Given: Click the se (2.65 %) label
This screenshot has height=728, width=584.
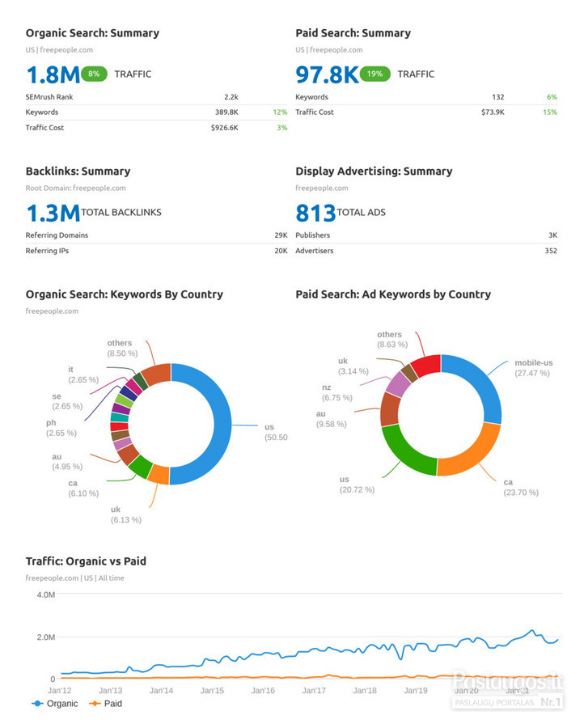Looking at the screenshot, I should 67,401.
